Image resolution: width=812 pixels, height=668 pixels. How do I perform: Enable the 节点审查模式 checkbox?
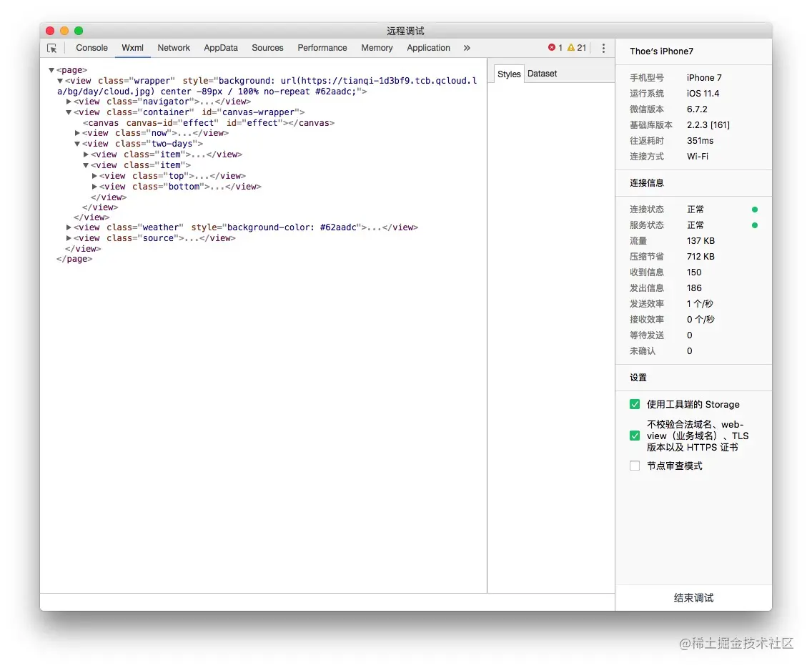pos(635,466)
